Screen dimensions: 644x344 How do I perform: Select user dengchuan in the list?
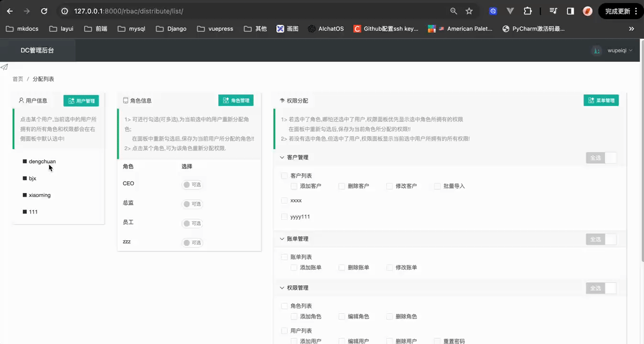coord(42,161)
